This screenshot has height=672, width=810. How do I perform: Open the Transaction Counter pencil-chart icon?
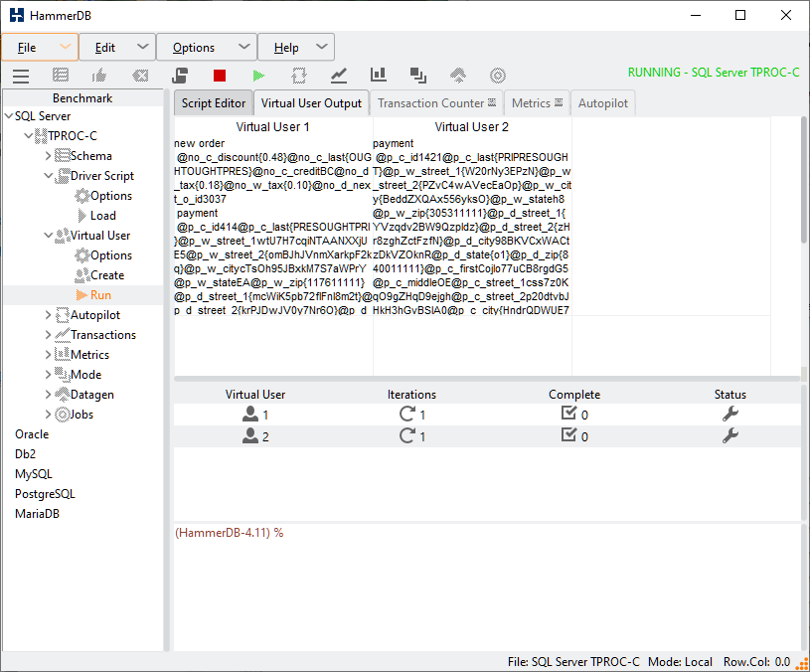pyautogui.click(x=338, y=76)
